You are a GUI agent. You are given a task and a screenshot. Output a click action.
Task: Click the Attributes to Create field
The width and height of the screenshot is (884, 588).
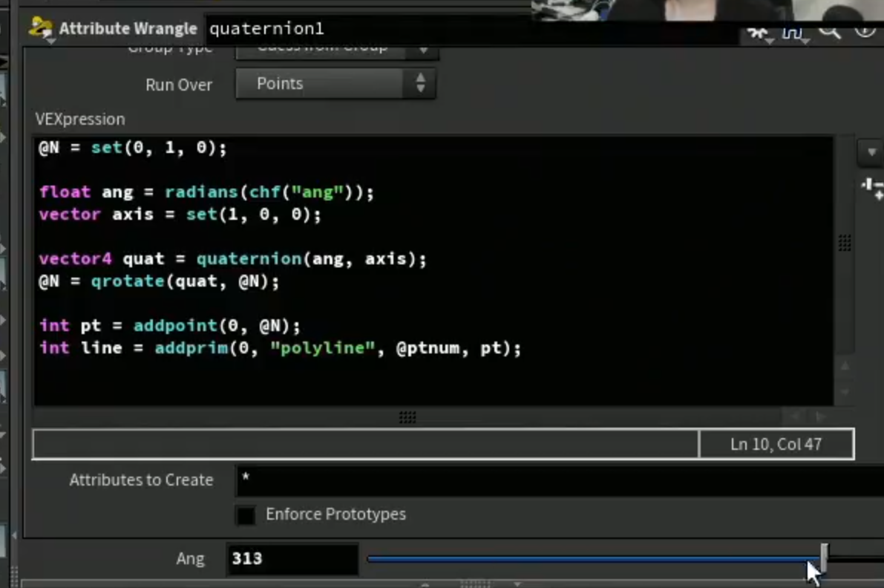click(x=559, y=480)
